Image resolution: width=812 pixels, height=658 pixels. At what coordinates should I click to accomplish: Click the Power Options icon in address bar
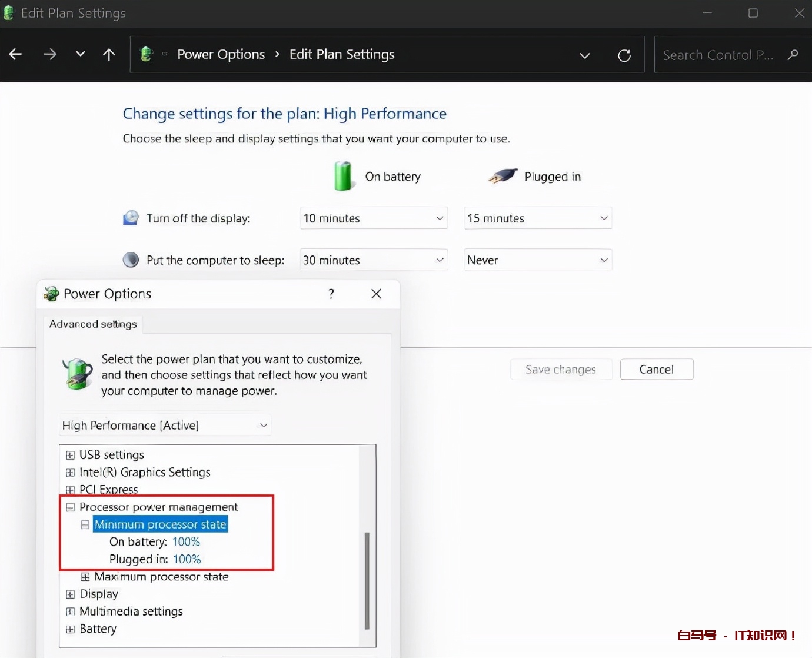click(147, 54)
